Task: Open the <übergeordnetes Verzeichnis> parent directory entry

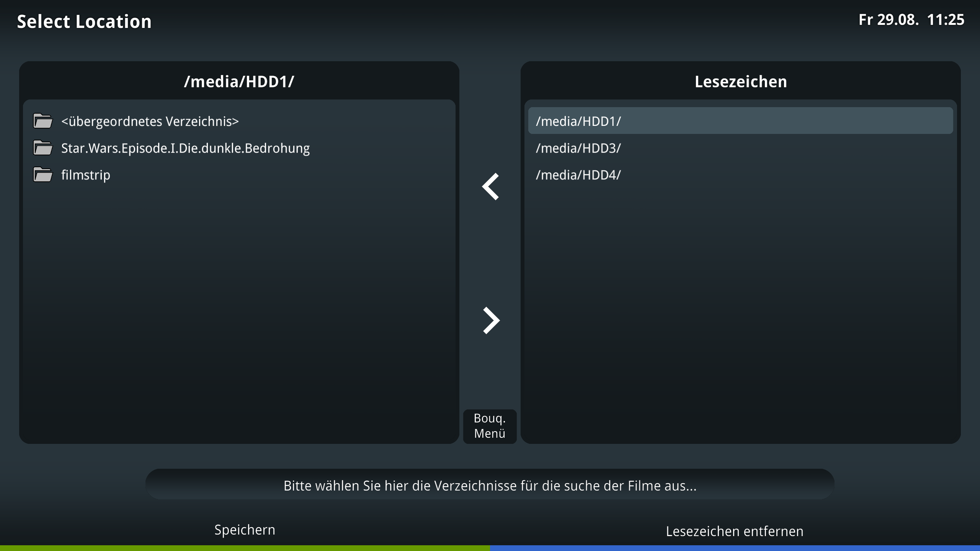Action: point(150,121)
